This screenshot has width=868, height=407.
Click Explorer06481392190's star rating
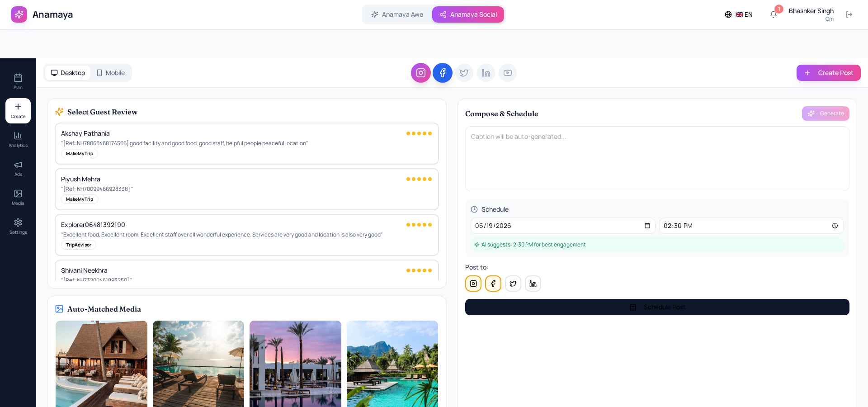[419, 225]
